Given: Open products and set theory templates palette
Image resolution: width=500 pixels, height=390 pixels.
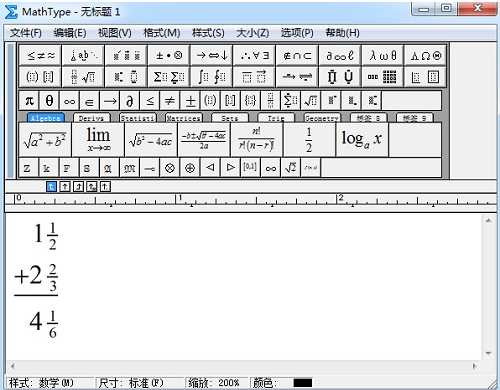Looking at the screenshot, I should click(340, 77).
